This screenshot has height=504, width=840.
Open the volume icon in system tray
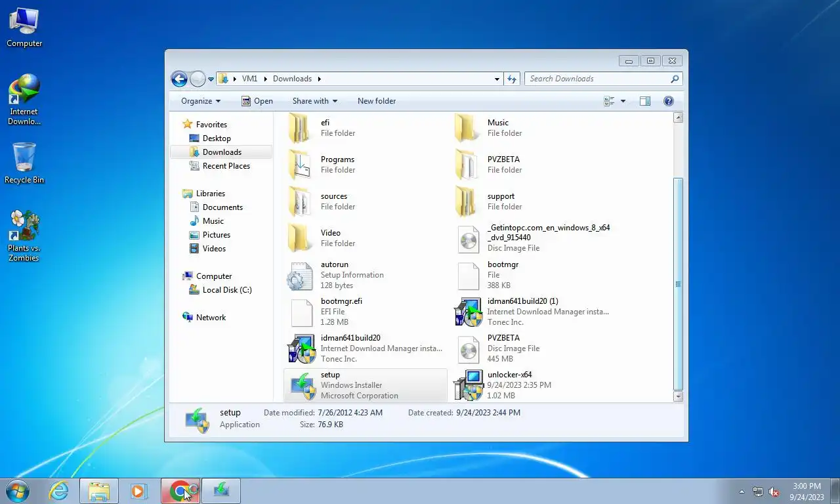(774, 492)
